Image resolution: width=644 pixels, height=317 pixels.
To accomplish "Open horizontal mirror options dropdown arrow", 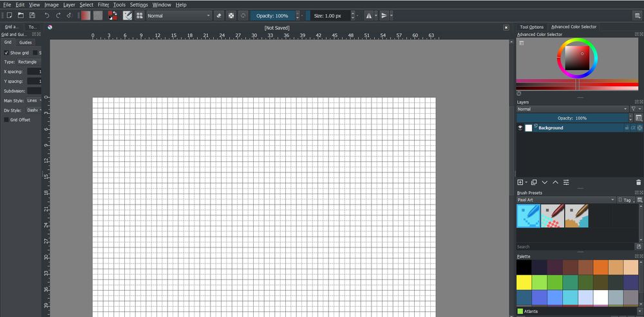I will pyautogui.click(x=376, y=15).
